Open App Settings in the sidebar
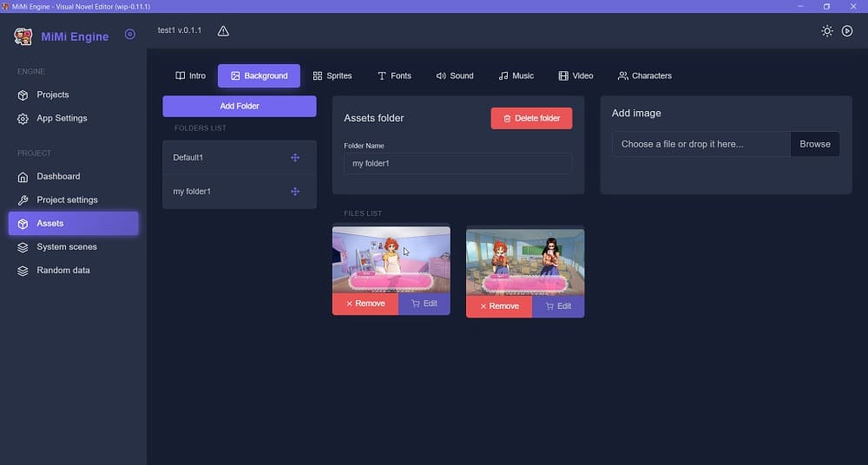 [x=62, y=119]
